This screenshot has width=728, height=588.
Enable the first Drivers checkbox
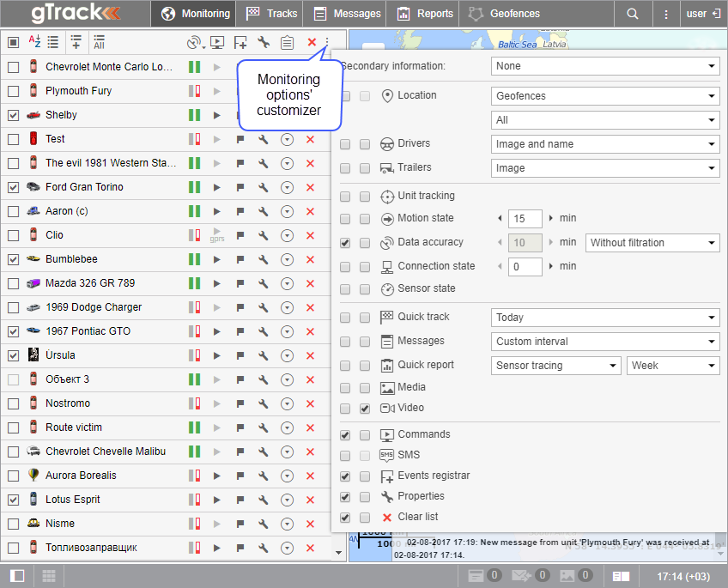[345, 144]
